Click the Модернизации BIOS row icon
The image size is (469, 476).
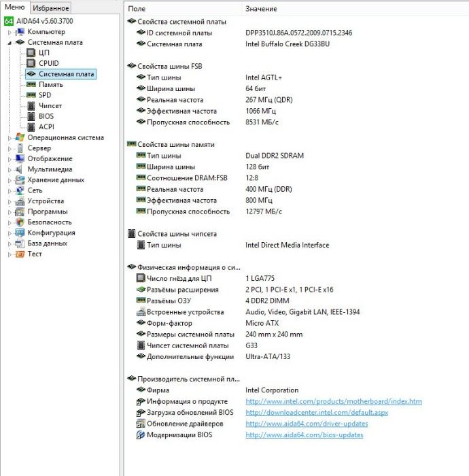tap(141, 435)
